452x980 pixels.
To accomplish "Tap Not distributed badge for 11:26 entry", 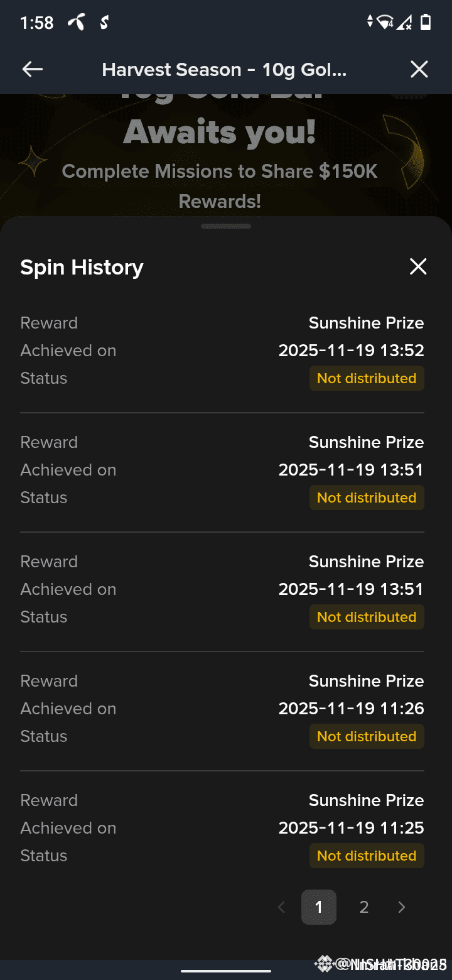I will pos(367,736).
